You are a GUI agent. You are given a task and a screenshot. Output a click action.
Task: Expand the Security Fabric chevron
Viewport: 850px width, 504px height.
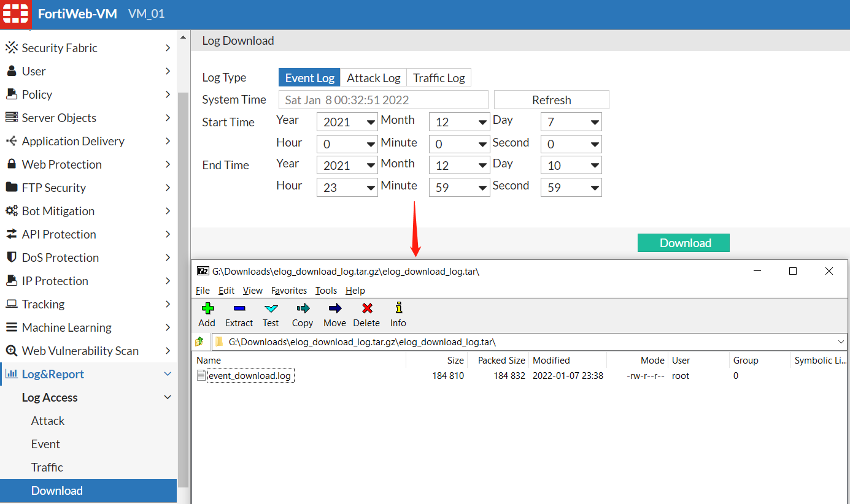pyautogui.click(x=168, y=48)
